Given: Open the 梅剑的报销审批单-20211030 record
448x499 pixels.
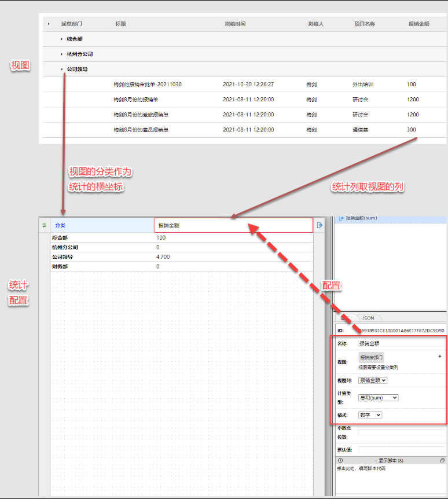Looking at the screenshot, I should (148, 85).
